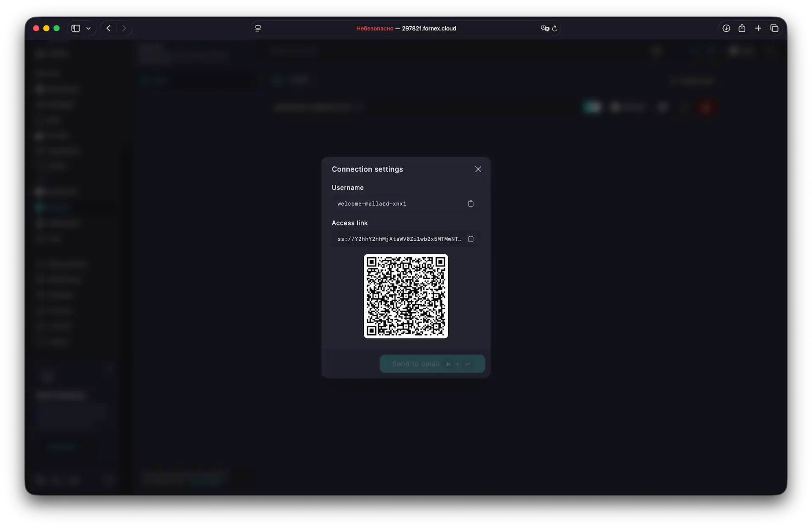Reload the 297821.fornex.cloud page

click(555, 28)
